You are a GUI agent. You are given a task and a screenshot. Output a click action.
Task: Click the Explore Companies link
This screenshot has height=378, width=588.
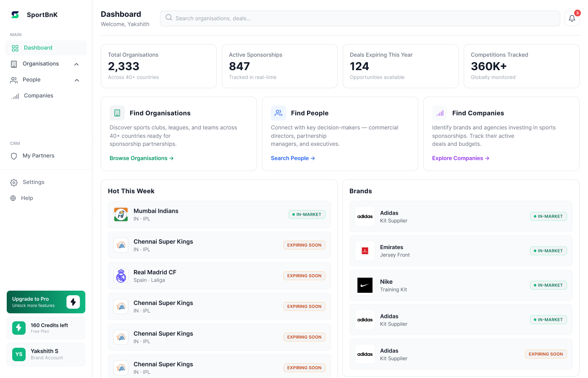(460, 158)
